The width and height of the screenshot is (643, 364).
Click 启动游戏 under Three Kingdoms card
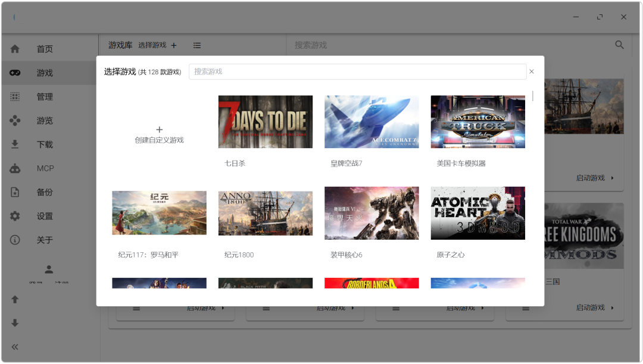pyautogui.click(x=595, y=307)
